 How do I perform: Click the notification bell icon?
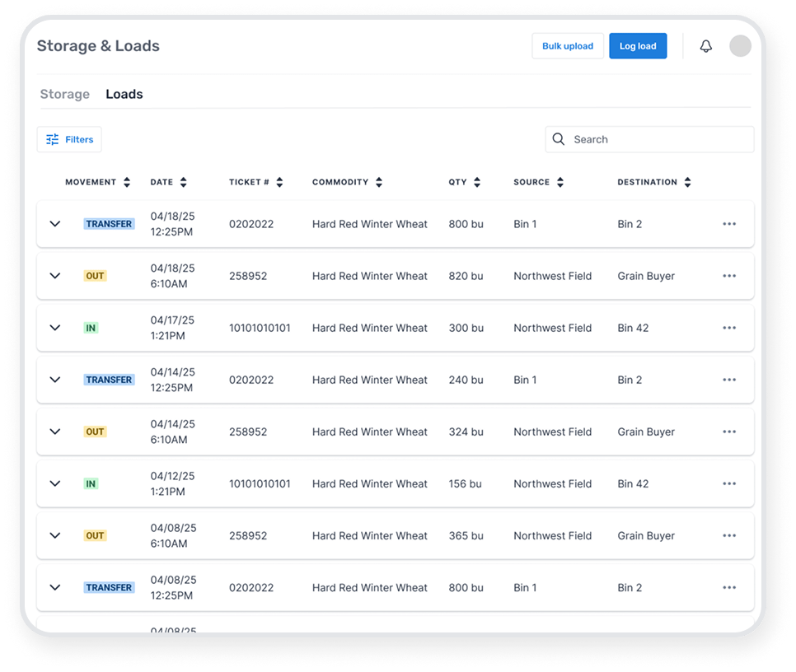pos(705,46)
